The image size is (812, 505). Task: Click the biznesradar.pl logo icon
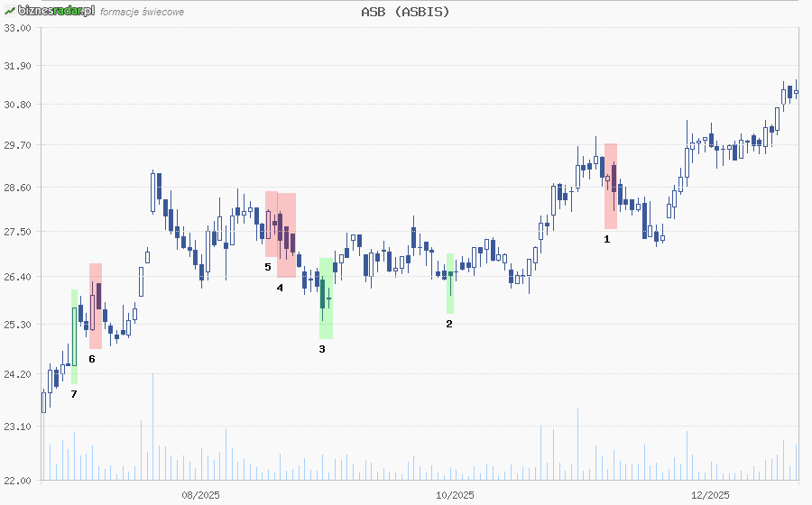(10, 11)
